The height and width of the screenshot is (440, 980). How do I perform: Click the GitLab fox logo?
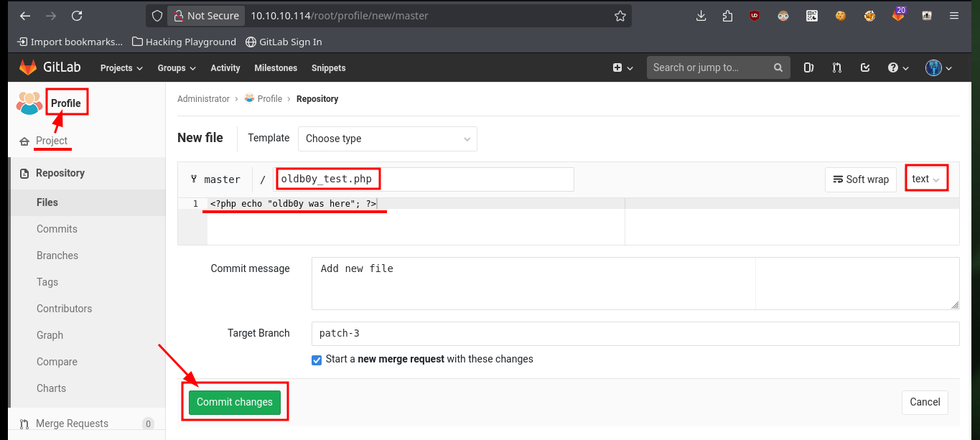click(27, 67)
